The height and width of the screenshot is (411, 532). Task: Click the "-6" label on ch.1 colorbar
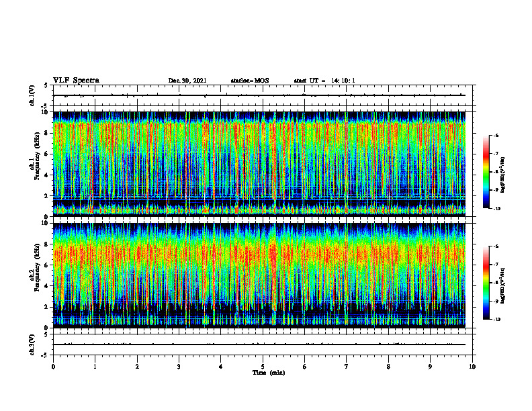click(496, 136)
